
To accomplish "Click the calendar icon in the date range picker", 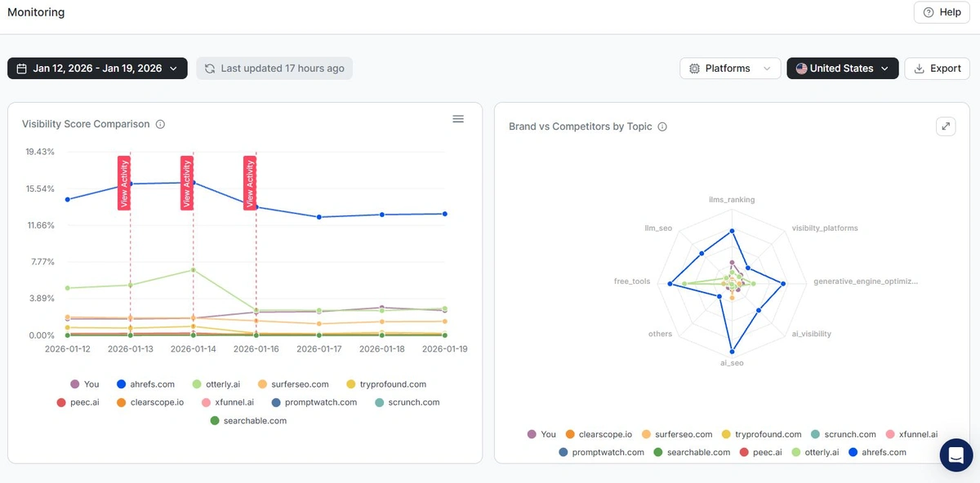I will [21, 68].
